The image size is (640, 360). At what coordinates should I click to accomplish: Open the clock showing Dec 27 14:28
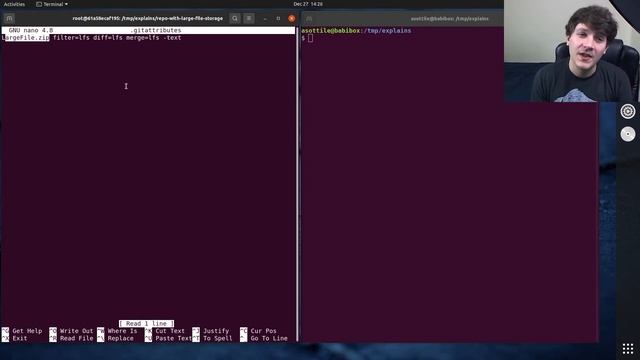[308, 4]
